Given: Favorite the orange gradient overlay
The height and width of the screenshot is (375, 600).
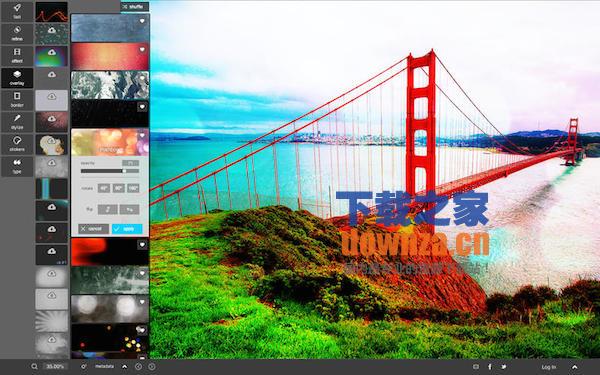Looking at the screenshot, I should 142,49.
